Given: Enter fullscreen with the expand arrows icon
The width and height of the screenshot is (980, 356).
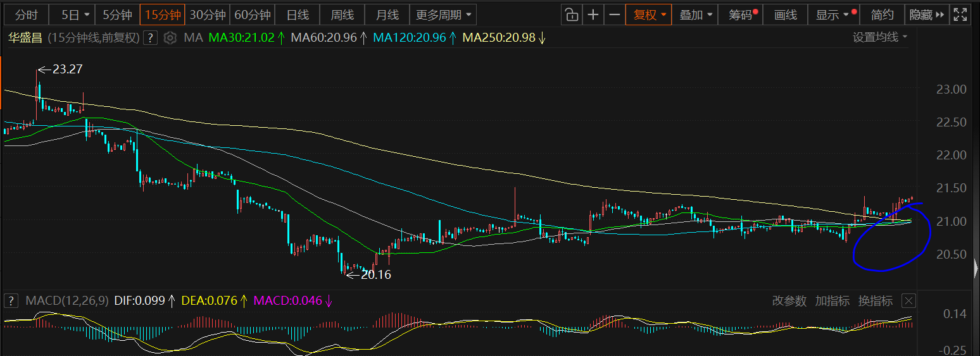Looking at the screenshot, I should [x=960, y=15].
